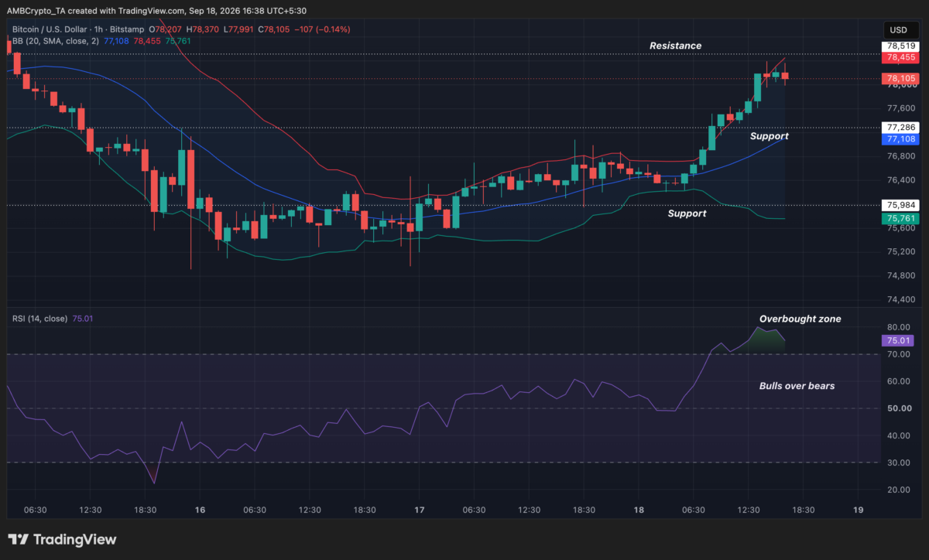Click the RSI (14, close) indicator label

coord(39,318)
